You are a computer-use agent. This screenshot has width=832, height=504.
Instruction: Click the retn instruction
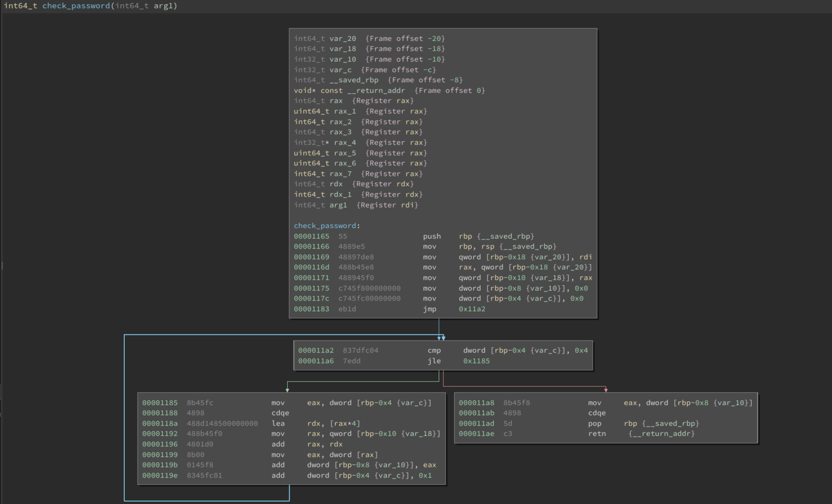pos(597,434)
